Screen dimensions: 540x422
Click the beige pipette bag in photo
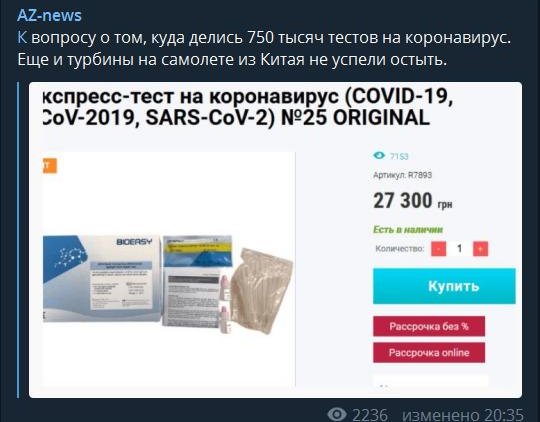[262, 290]
